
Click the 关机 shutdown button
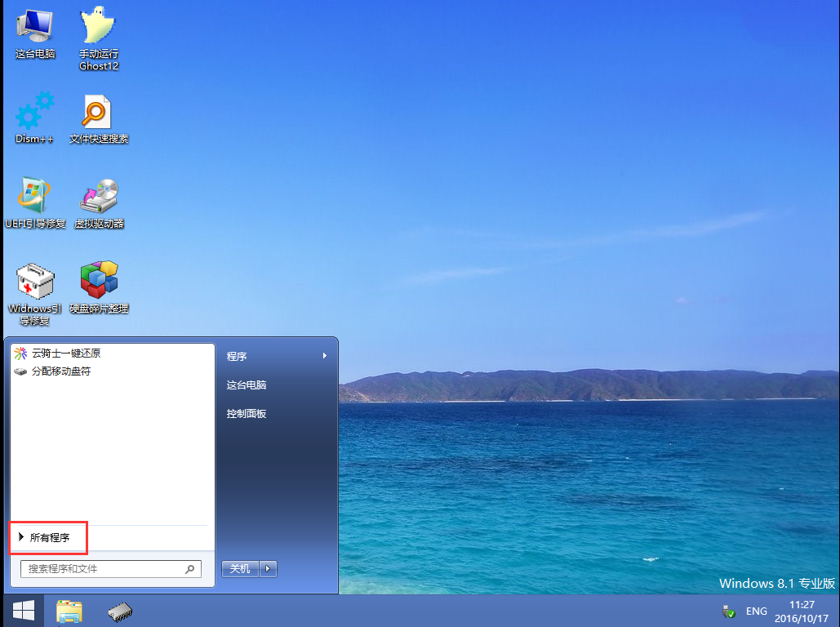240,568
